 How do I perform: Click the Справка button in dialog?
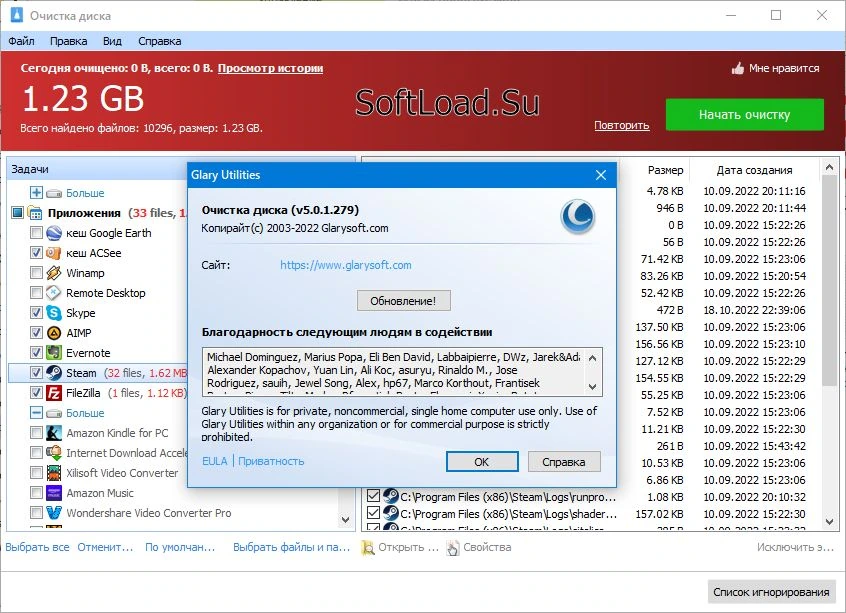point(564,462)
